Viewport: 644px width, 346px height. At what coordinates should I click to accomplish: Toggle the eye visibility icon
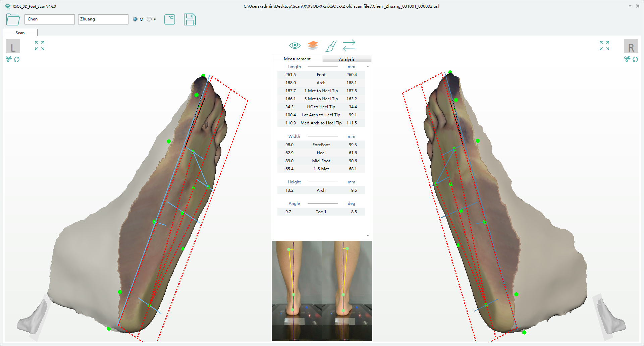click(294, 45)
